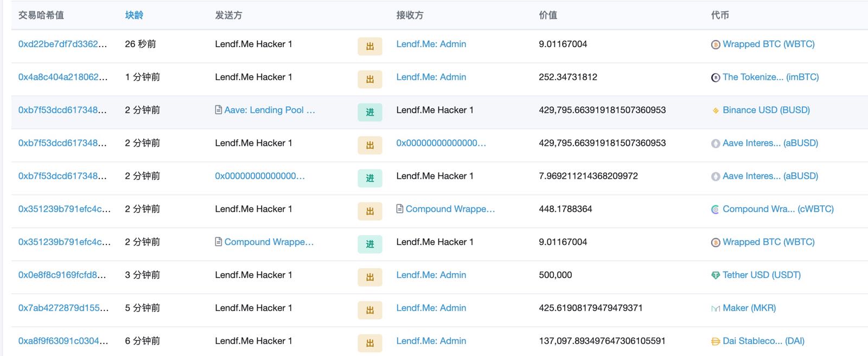
Task: Open the Compound Wrappe… sender link
Action: (269, 242)
